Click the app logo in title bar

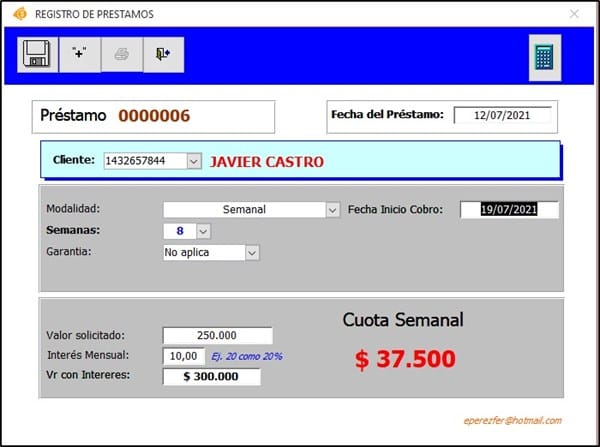20,14
